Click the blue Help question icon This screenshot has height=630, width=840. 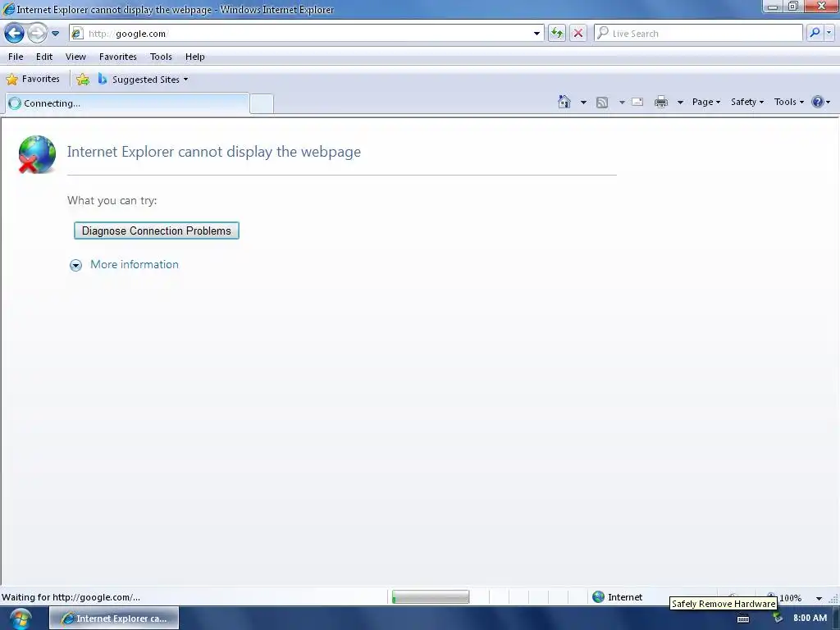click(818, 102)
